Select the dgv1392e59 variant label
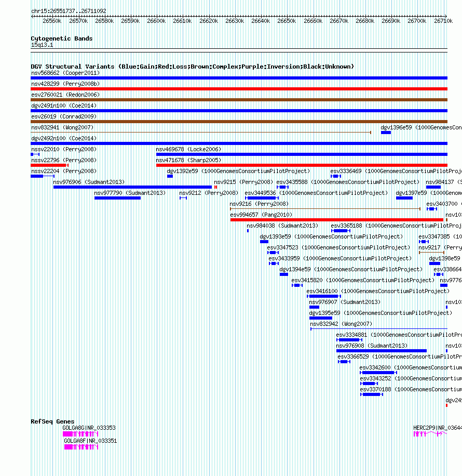 tap(238, 171)
